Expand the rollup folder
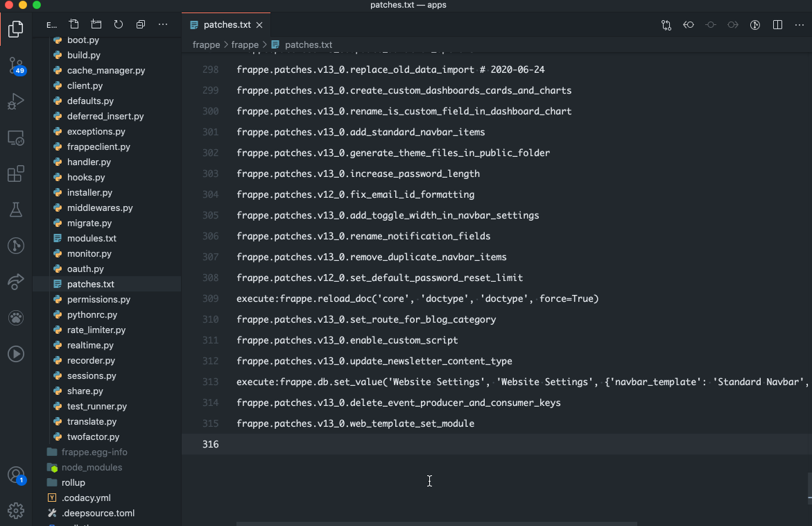The image size is (812, 526). pos(73,482)
